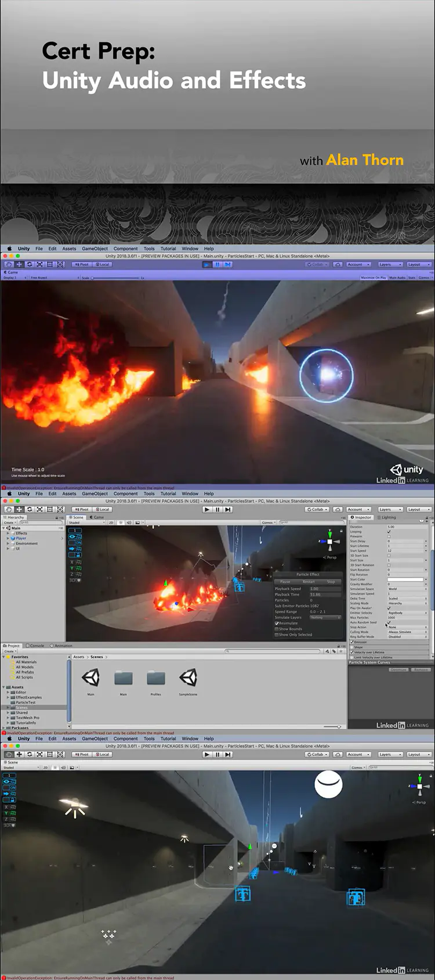Toggle the Looping checkbox in the Inspector
Screen dimensions: 435x980
click(389, 531)
